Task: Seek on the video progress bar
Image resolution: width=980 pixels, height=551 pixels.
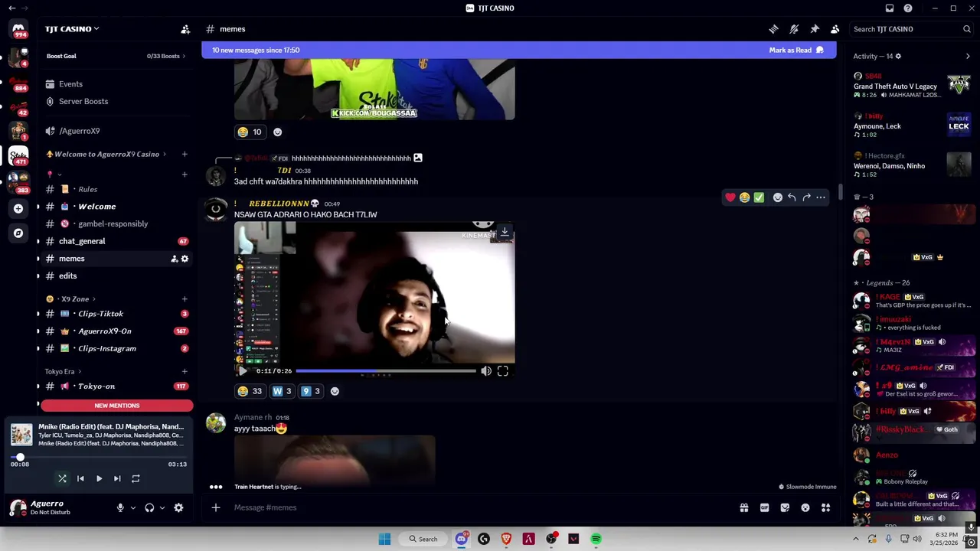Action: [x=386, y=371]
